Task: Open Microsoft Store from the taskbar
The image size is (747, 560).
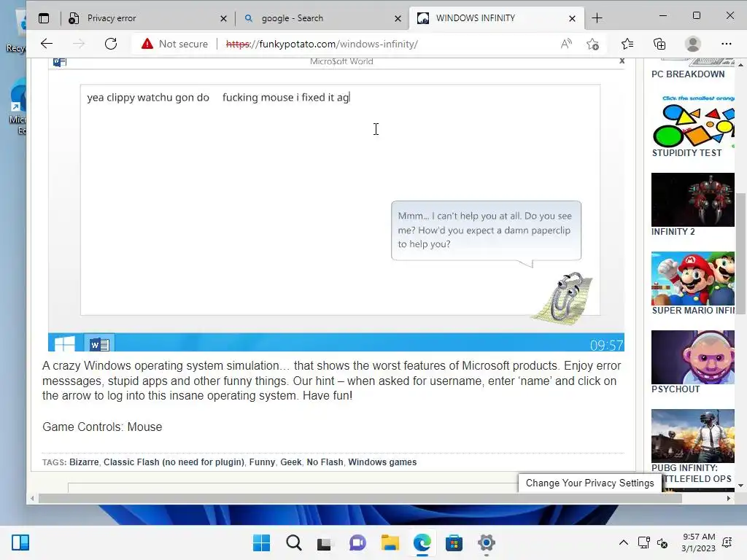Action: pos(454,542)
